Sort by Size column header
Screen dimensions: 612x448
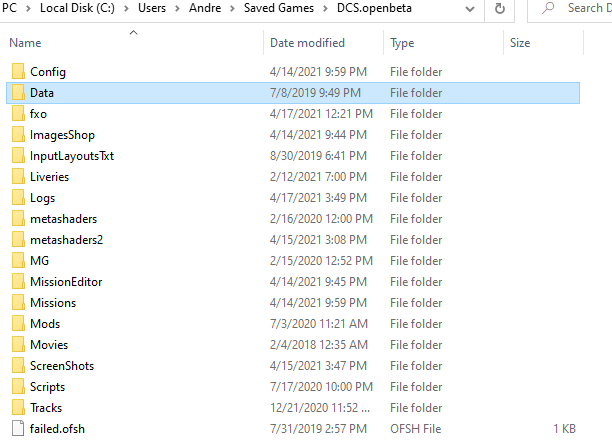tap(520, 43)
